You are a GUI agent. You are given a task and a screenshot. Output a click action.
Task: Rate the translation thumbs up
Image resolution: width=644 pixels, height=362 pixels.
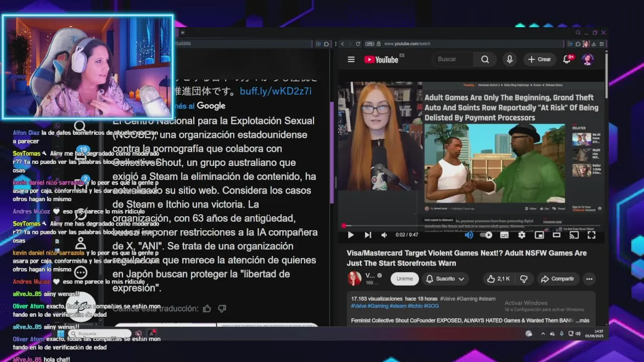207,308
